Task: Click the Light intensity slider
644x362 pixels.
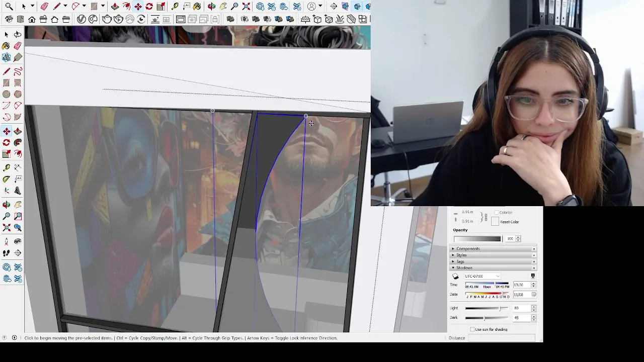Action: coord(487,308)
